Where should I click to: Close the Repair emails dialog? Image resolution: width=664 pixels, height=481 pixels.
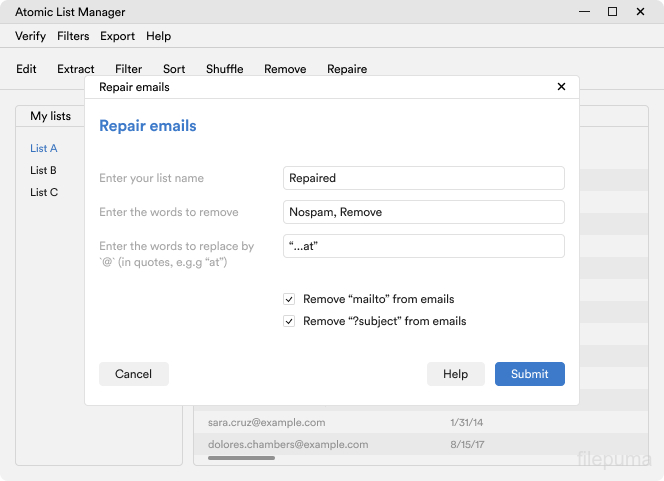(561, 87)
